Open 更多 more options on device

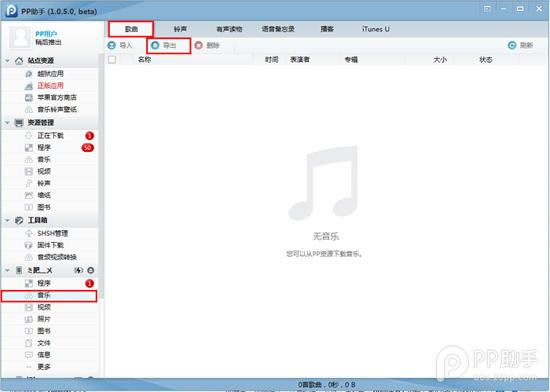[x=44, y=367]
